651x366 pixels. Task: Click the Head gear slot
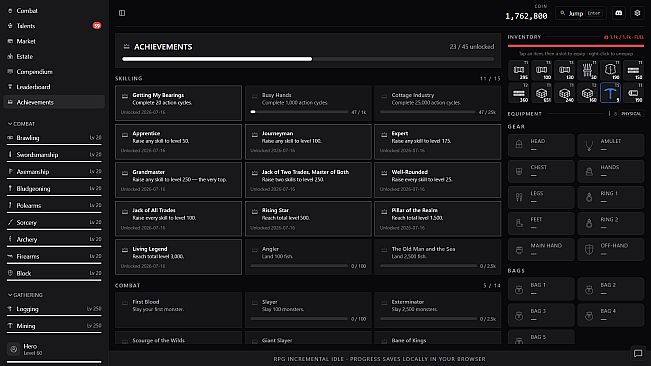click(541, 145)
